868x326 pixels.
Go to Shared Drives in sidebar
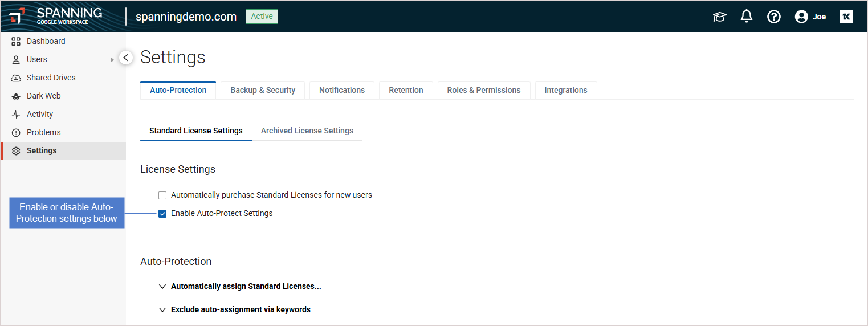click(x=51, y=78)
